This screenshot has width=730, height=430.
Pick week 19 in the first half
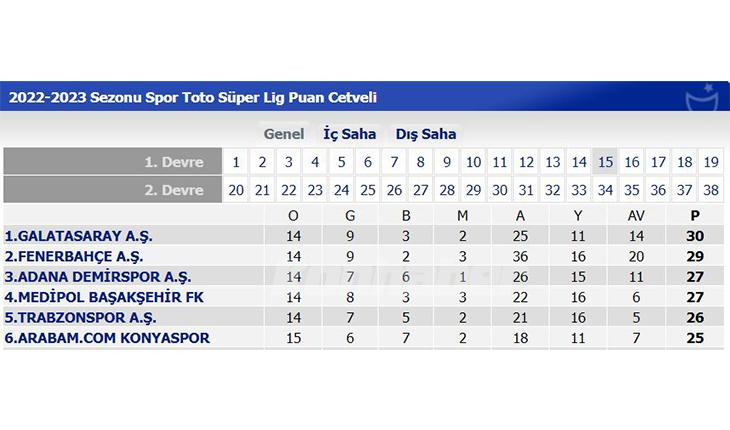[x=711, y=162]
